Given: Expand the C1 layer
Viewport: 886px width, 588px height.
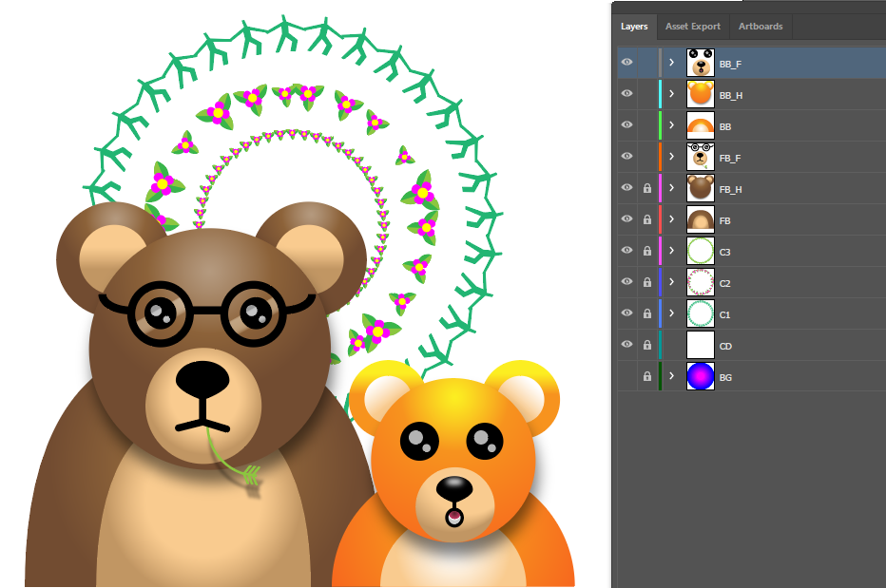Looking at the screenshot, I should [x=672, y=313].
